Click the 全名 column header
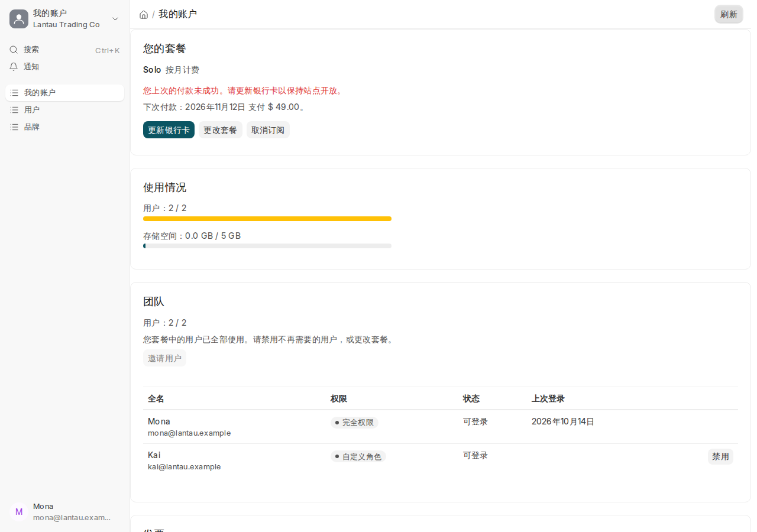This screenshot has width=757, height=532. 156,398
